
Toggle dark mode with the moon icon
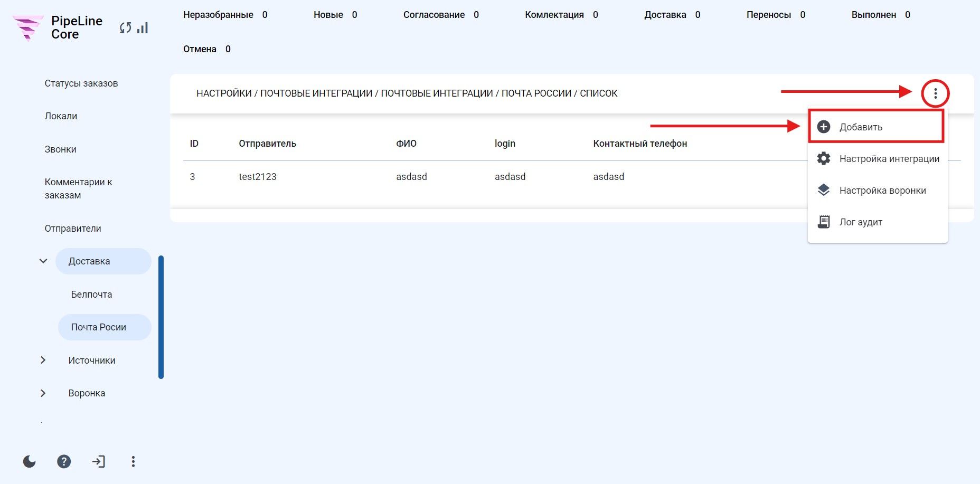(x=30, y=462)
